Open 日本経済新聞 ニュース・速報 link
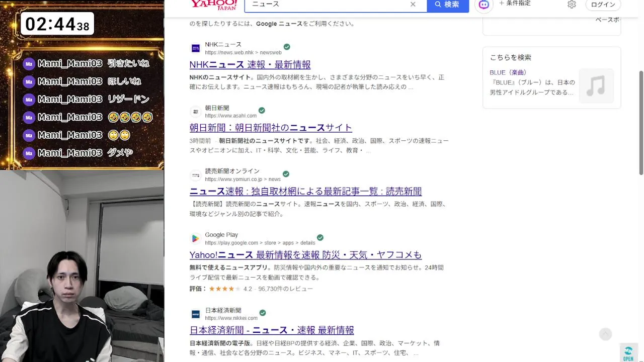This screenshot has height=362, width=644. pos(272,330)
